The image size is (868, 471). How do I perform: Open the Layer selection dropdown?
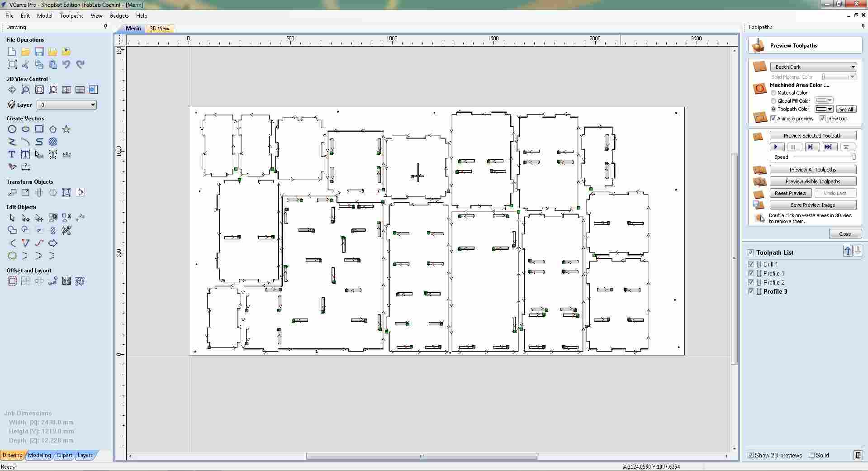[92, 105]
